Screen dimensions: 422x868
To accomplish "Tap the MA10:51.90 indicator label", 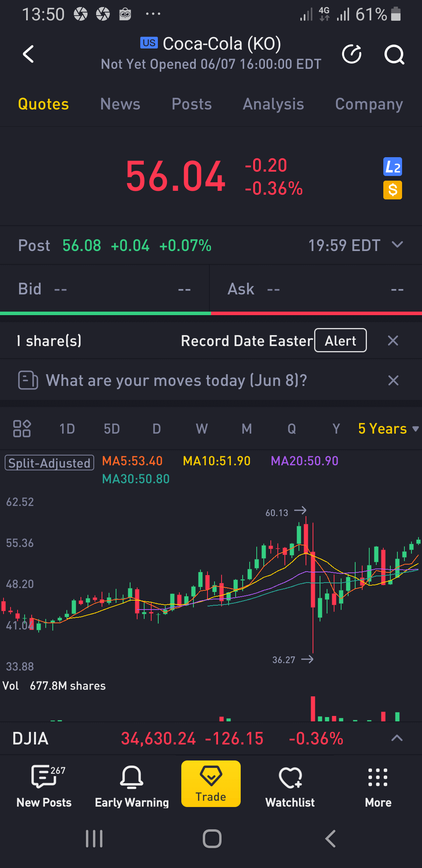I will pos(216,461).
